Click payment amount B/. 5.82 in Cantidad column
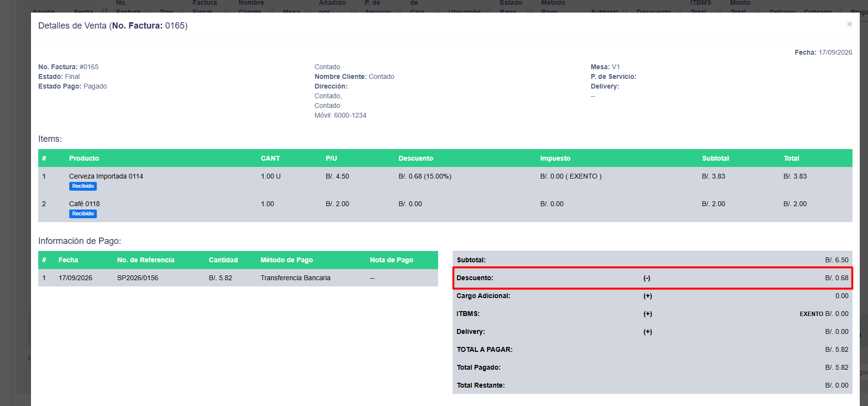 [220, 278]
